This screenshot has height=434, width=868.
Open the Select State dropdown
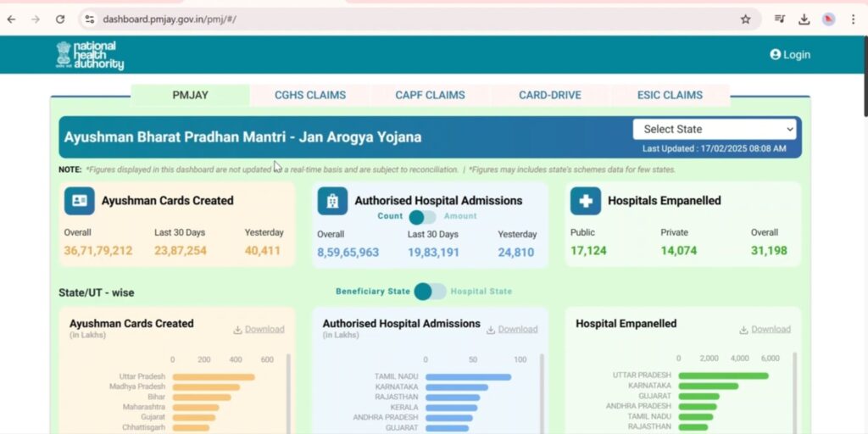[716, 129]
